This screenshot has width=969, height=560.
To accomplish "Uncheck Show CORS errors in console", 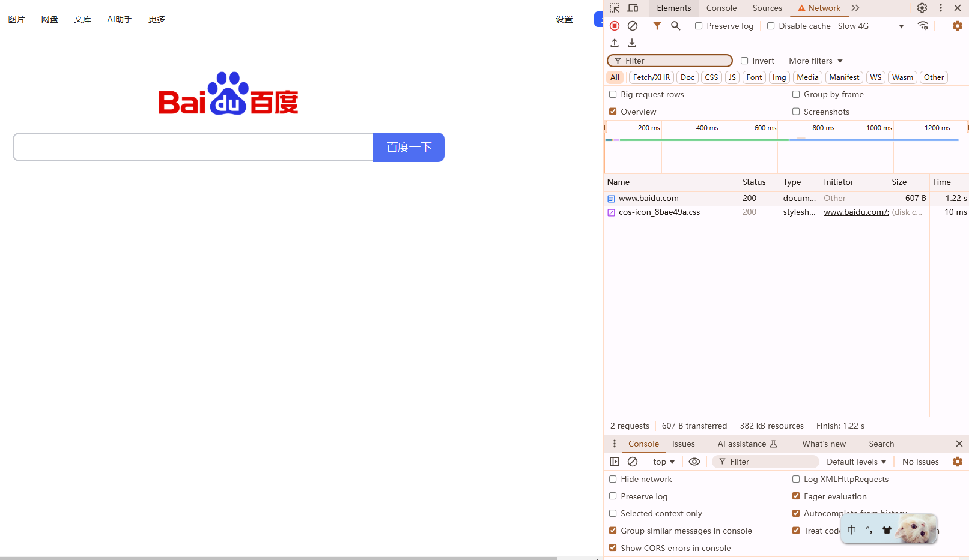I will coord(613,548).
